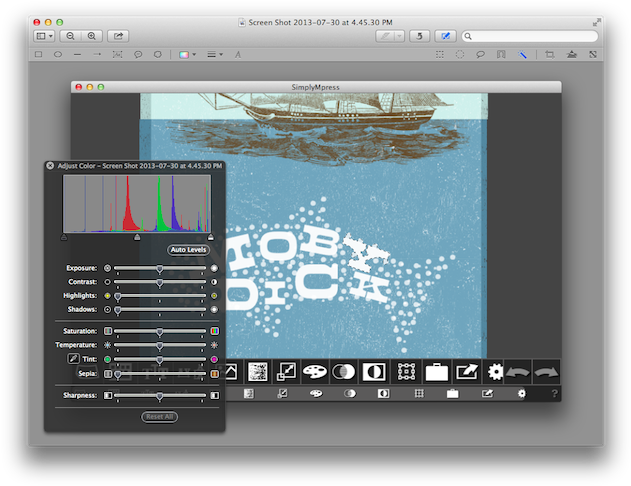Open the Share button in Preview toolbar
Viewport: 631px width, 486px height.
118,36
